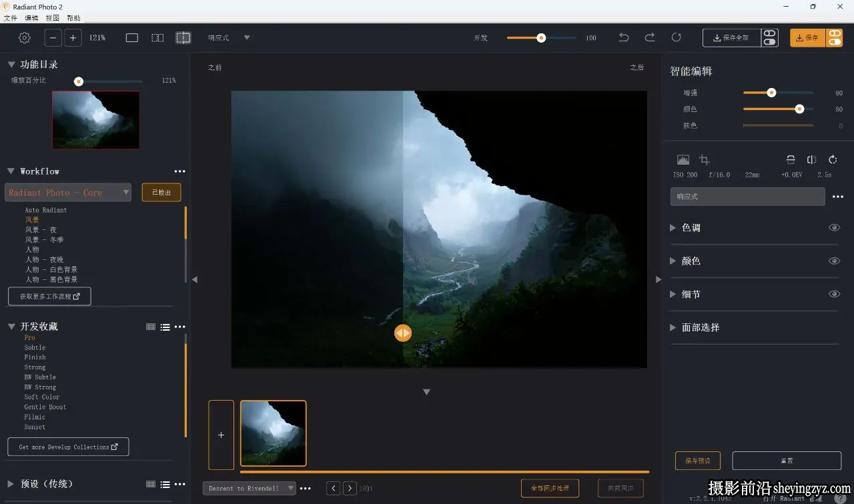Undo the last edit
This screenshot has width=854, height=504.
pyautogui.click(x=624, y=37)
